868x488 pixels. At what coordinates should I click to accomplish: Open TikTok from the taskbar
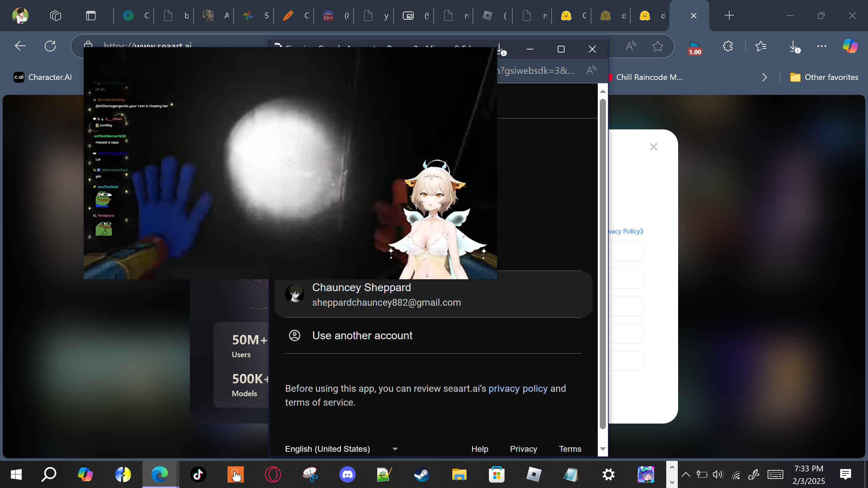pyautogui.click(x=198, y=474)
